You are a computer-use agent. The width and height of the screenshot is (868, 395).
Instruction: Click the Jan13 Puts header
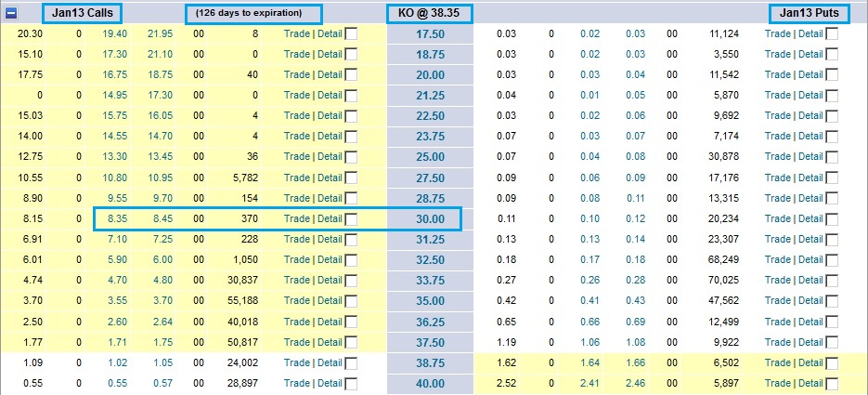810,13
